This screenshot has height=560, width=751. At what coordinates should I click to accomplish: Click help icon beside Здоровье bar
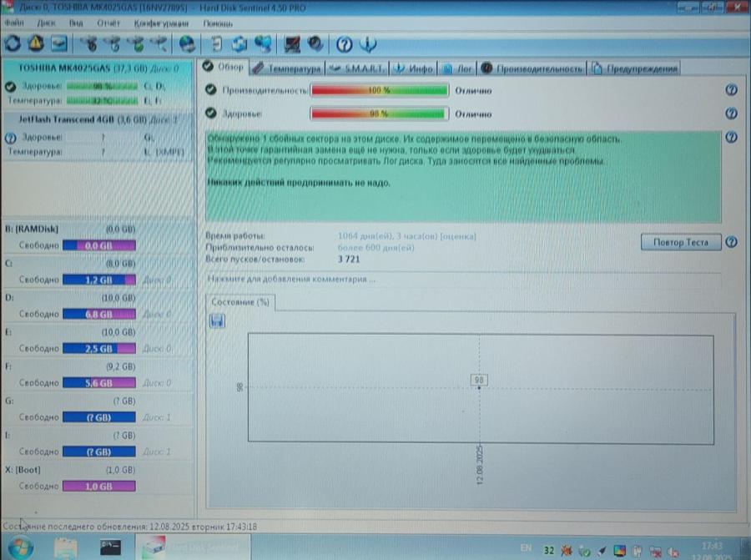point(731,114)
